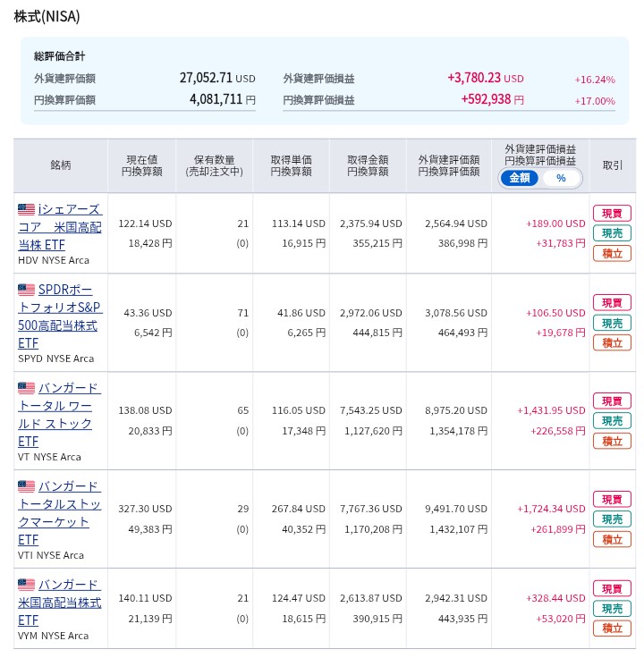Click the US flag icon beside Vanguard VT
The width and height of the screenshot is (644, 658).
[27, 388]
